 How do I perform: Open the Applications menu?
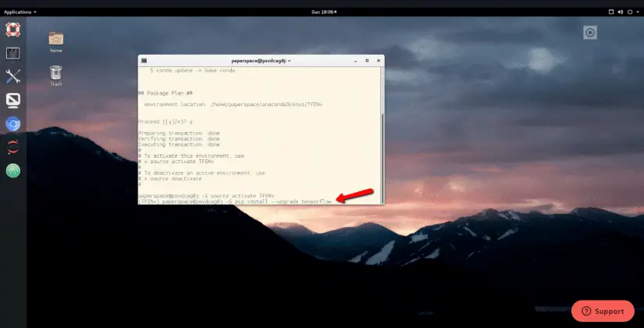(x=20, y=12)
